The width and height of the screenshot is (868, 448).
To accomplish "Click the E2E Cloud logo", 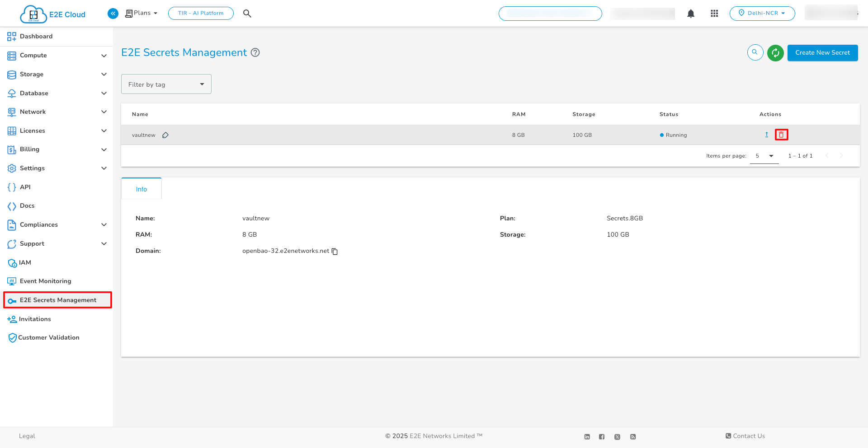I will tap(53, 14).
